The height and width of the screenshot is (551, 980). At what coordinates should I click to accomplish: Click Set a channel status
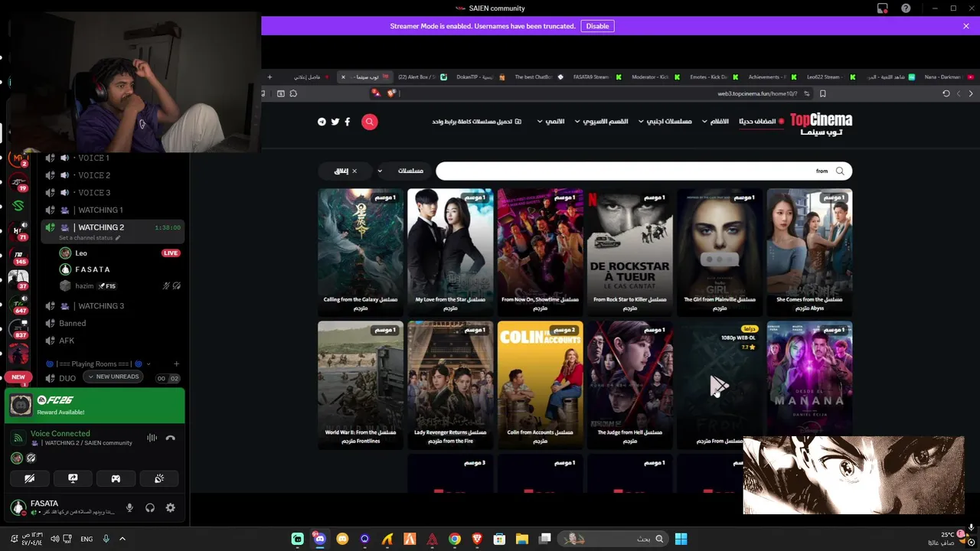coord(90,238)
